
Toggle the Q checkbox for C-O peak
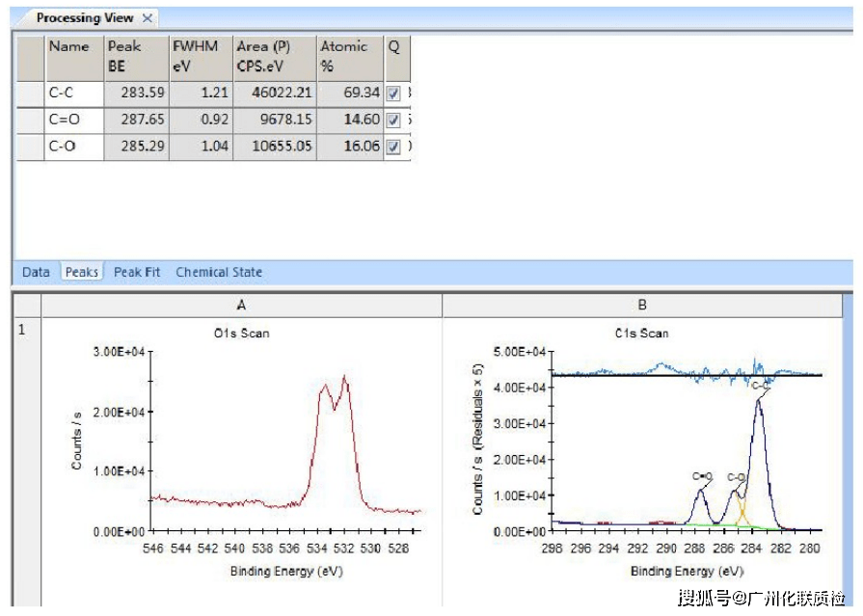(393, 147)
